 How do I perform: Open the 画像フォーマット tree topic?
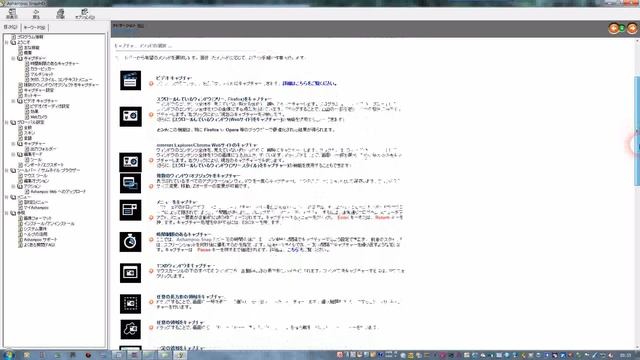38,218
